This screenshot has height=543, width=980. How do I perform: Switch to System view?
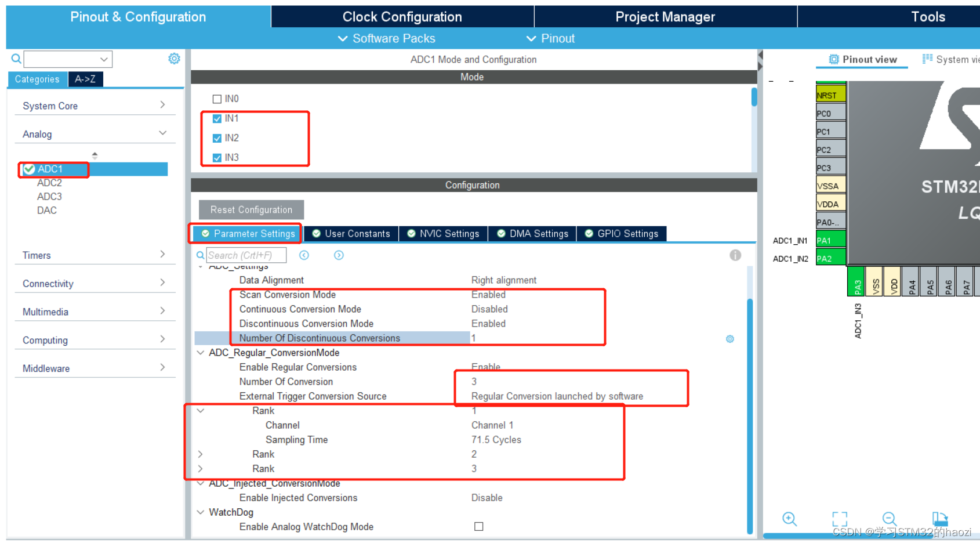(951, 59)
